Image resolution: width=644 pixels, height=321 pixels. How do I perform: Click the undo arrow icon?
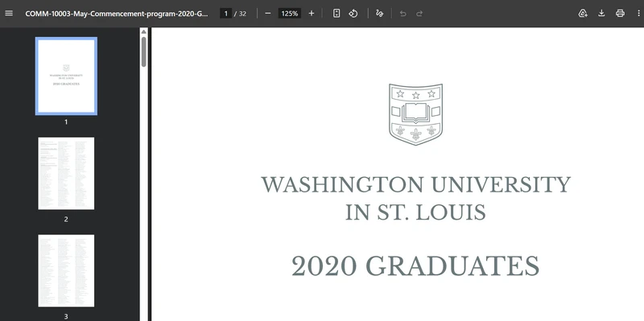tap(403, 14)
